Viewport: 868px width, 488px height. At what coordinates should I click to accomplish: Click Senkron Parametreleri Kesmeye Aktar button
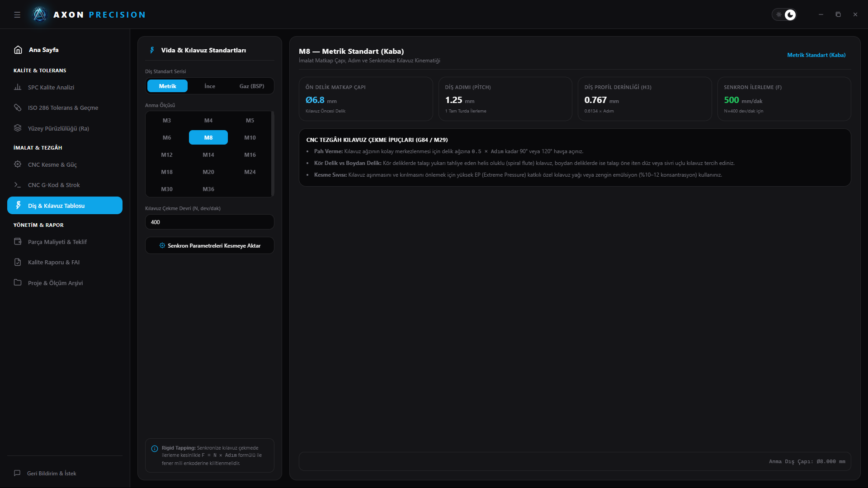tap(210, 245)
